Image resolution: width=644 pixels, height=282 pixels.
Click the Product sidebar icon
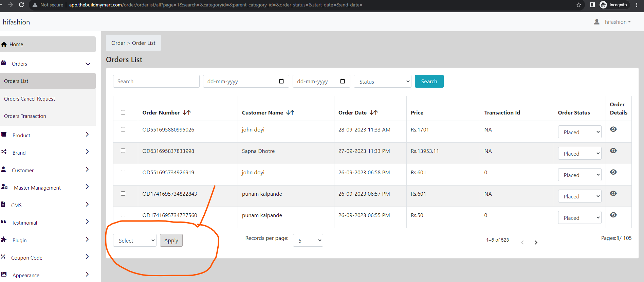click(4, 135)
